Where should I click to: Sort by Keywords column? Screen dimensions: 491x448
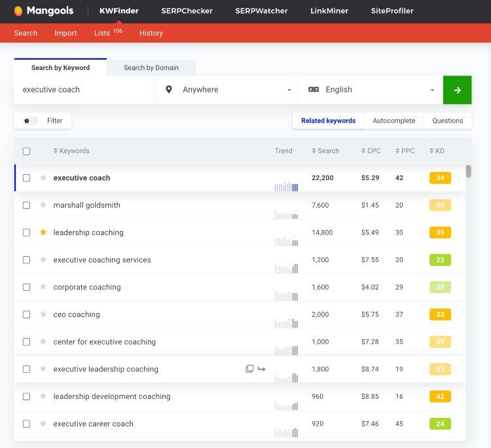coord(71,151)
